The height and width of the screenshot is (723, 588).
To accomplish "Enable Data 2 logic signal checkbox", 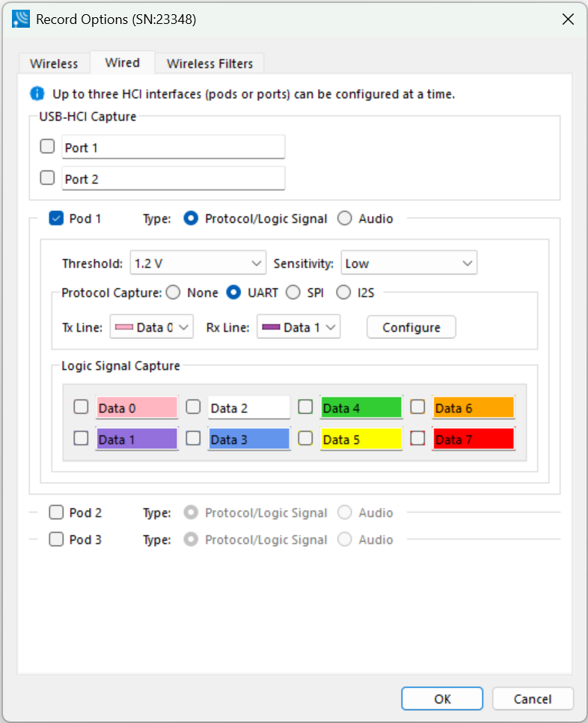I will (193, 406).
